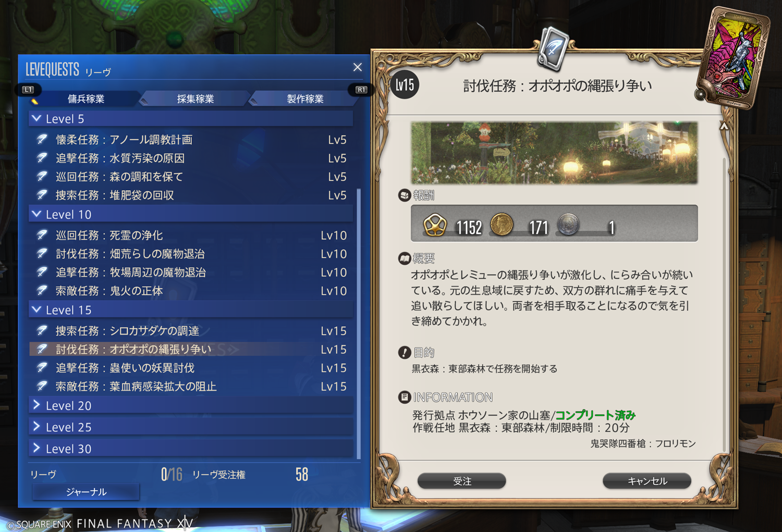This screenshot has height=532, width=782.
Task: Click the levequest card icon at top
Action: [553, 49]
